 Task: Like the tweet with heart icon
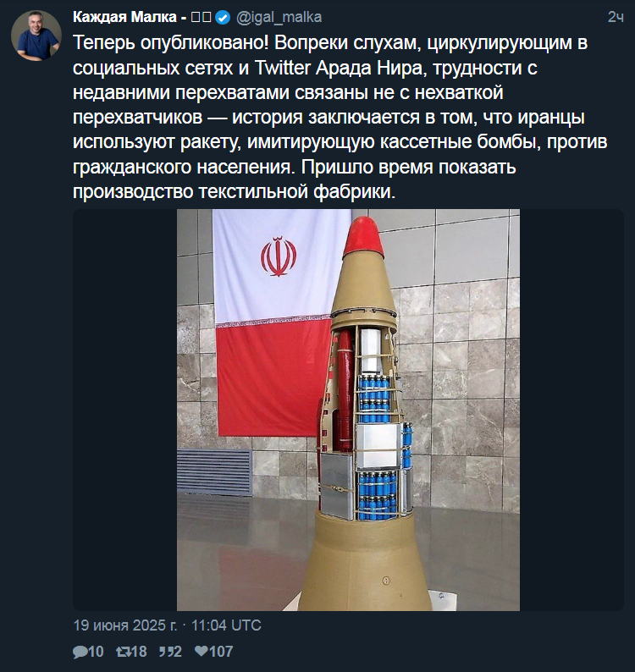tap(202, 652)
